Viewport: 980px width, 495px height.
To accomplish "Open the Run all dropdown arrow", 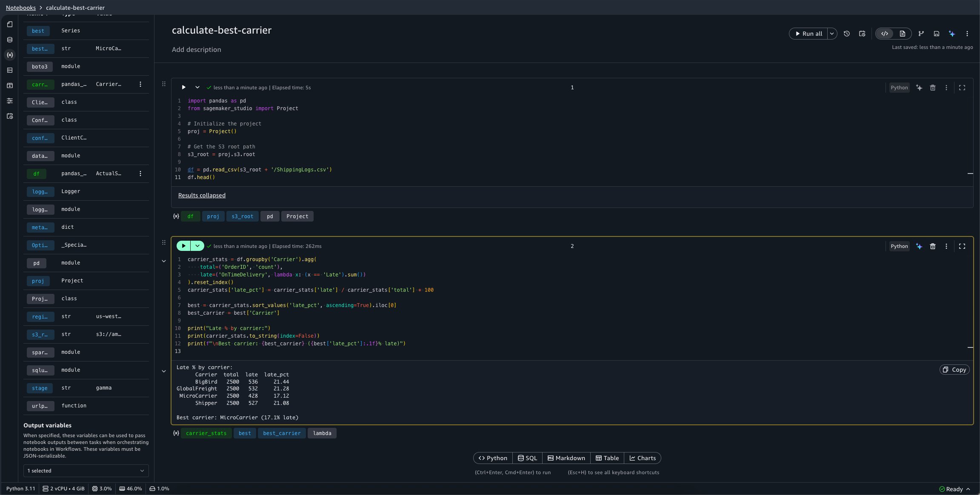I will point(832,34).
